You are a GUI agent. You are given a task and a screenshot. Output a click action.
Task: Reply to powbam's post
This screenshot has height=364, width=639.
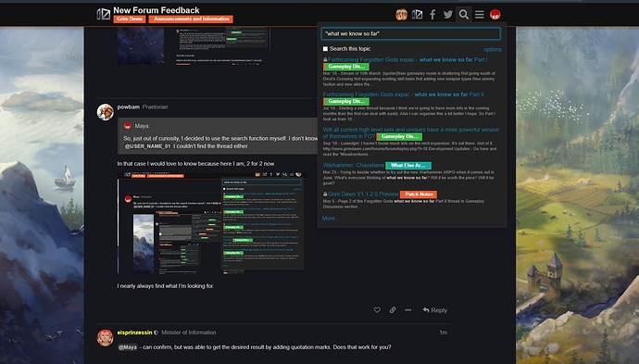(435, 310)
